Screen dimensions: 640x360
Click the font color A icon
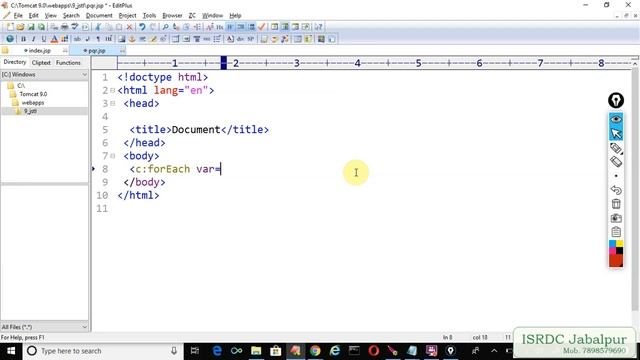(54, 39)
